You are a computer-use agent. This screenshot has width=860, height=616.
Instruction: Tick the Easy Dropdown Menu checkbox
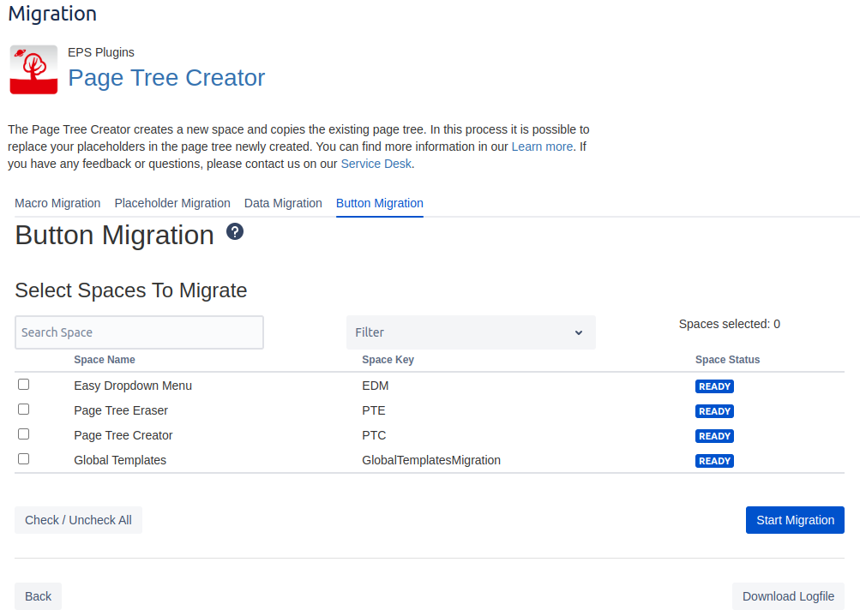point(24,385)
